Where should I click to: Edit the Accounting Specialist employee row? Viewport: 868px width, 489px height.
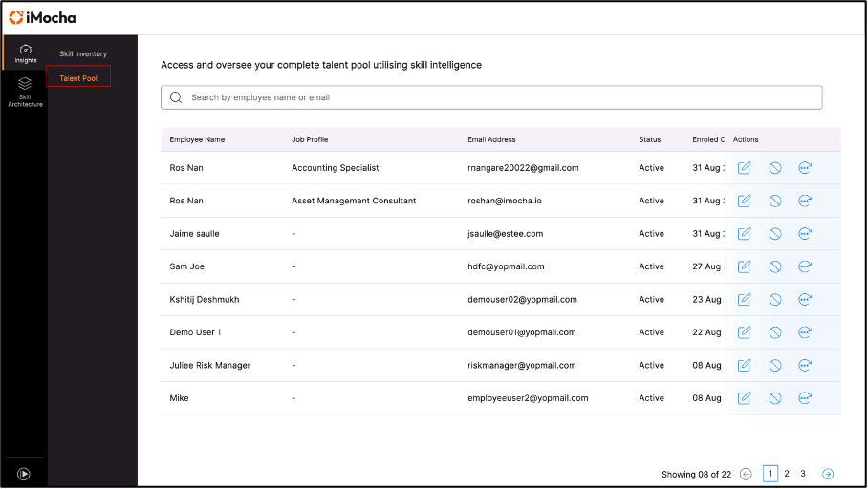pos(744,167)
